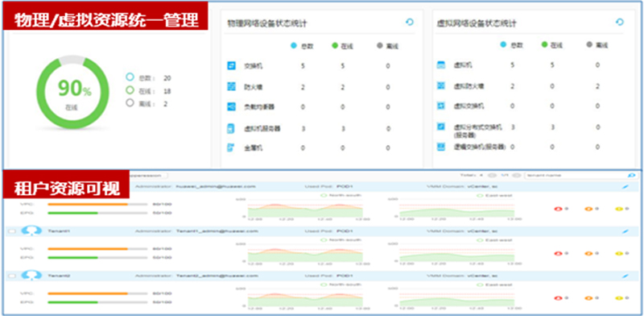Click the 防火墙 firewall icon
644x316 pixels.
click(x=231, y=86)
